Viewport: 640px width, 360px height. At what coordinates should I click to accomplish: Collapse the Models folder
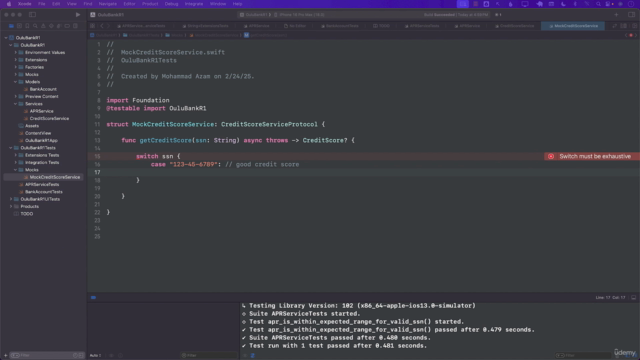(16, 82)
